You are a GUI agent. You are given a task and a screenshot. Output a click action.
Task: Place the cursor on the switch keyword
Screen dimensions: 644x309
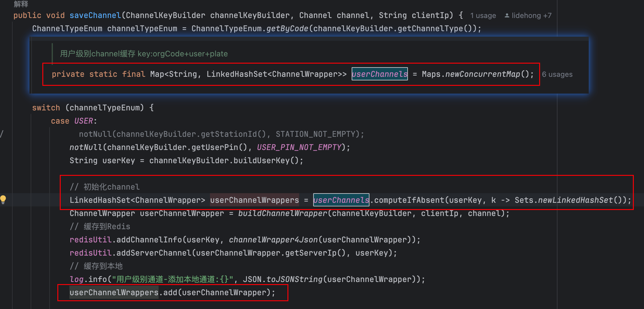point(46,108)
